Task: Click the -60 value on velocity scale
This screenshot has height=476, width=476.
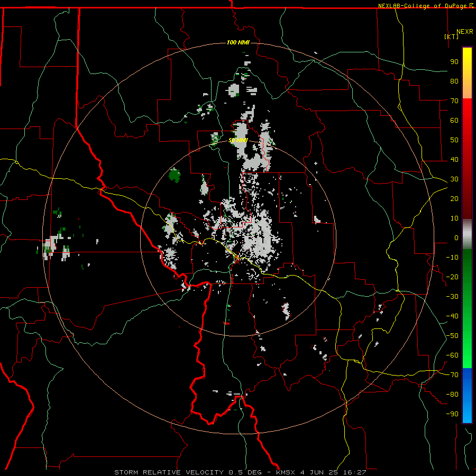Action: click(452, 355)
